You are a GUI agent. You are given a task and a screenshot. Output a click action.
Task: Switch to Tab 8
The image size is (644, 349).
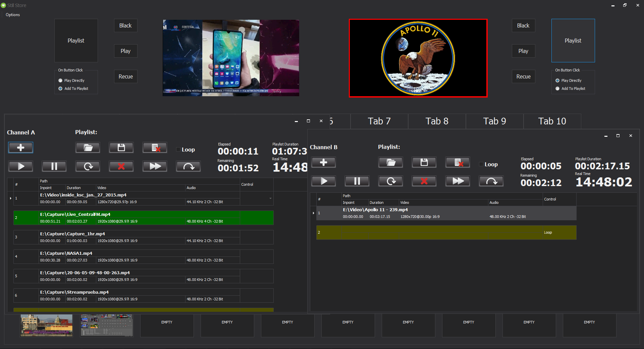click(x=437, y=121)
